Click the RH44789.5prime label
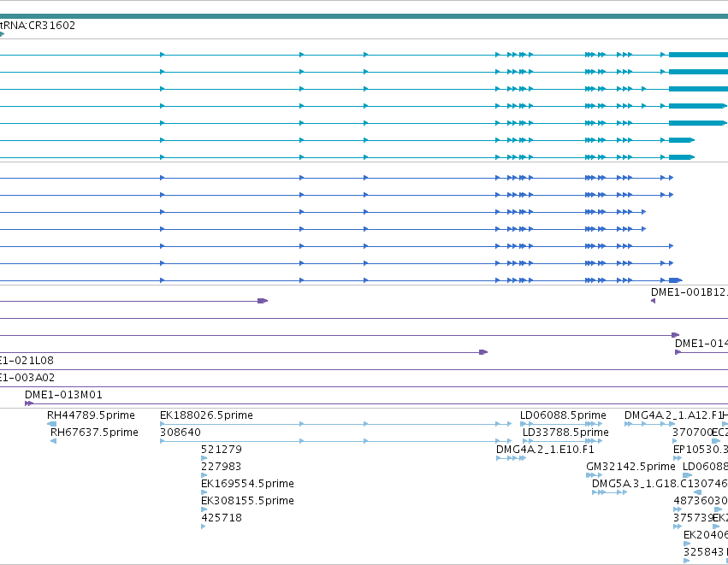728x565 pixels. 91,415
